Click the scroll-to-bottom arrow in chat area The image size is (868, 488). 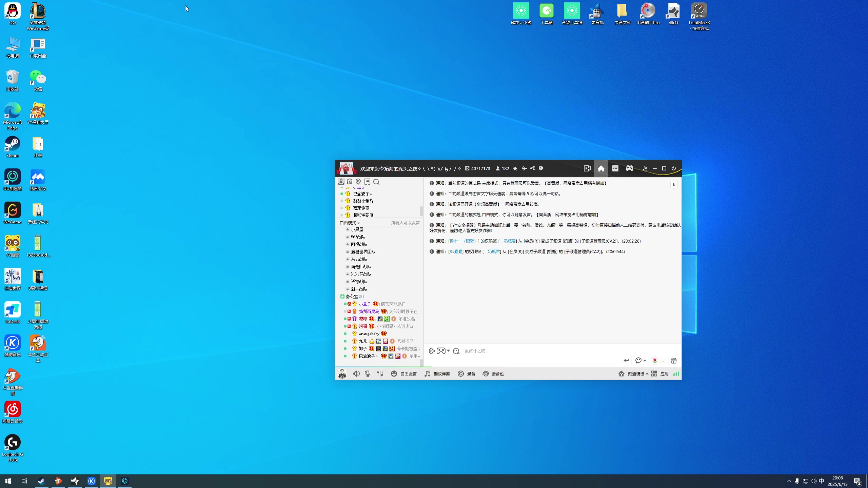[674, 185]
